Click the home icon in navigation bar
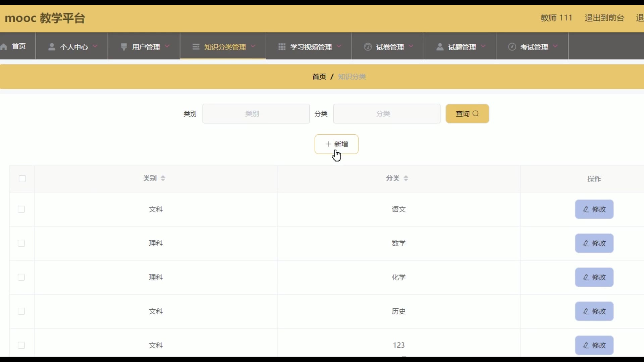This screenshot has width=644, height=362. [4, 47]
